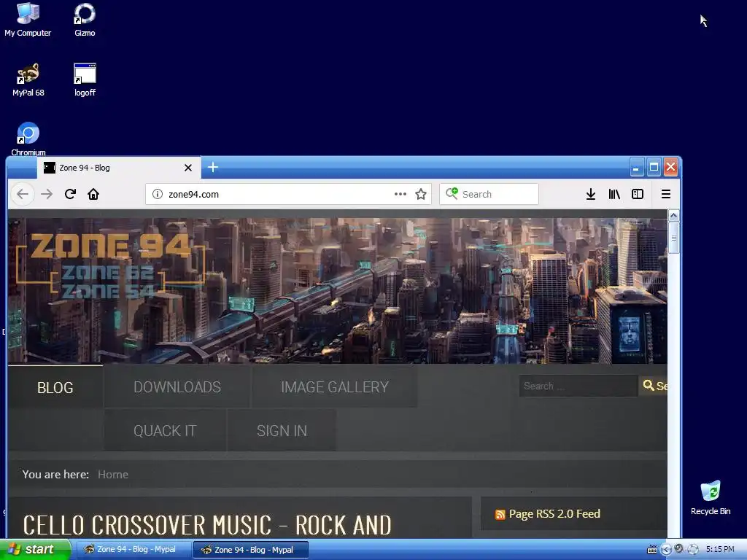Open the Recycle Bin icon

pos(711,497)
